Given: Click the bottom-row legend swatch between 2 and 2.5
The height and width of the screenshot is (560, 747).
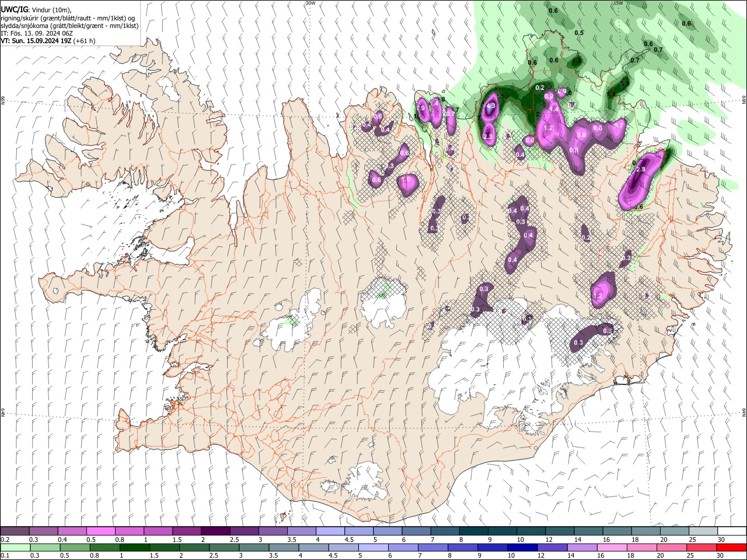Looking at the screenshot, I should click(194, 548).
